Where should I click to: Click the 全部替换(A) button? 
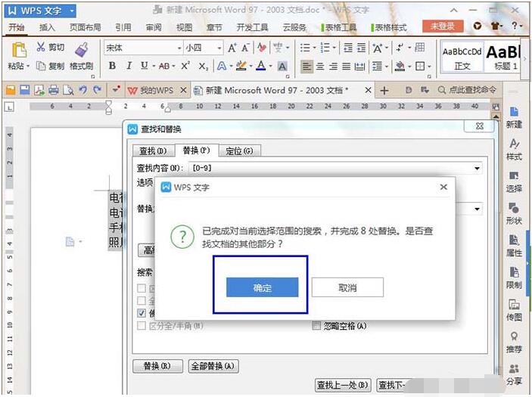213,366
